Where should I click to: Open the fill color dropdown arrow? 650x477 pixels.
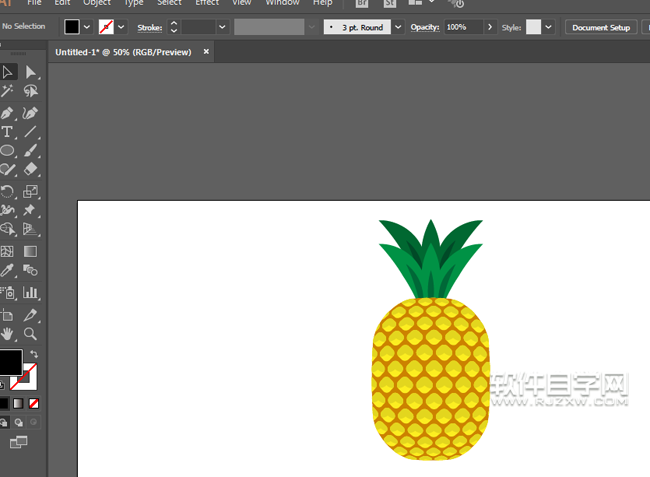click(88, 27)
